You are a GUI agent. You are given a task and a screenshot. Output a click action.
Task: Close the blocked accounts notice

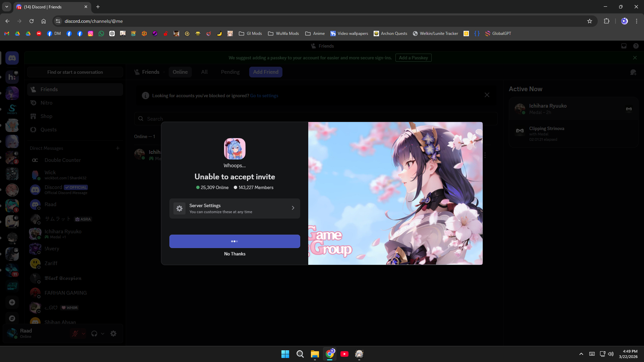[487, 95]
